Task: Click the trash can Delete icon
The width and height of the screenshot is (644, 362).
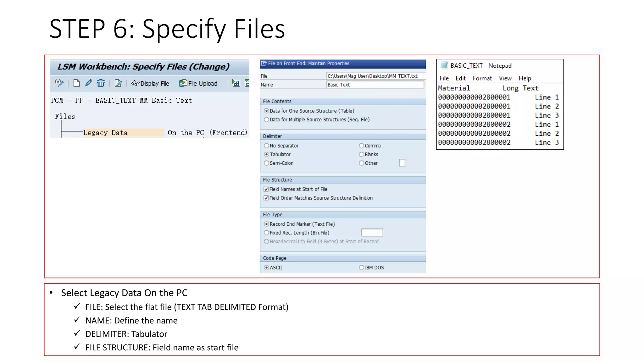Action: tap(101, 83)
